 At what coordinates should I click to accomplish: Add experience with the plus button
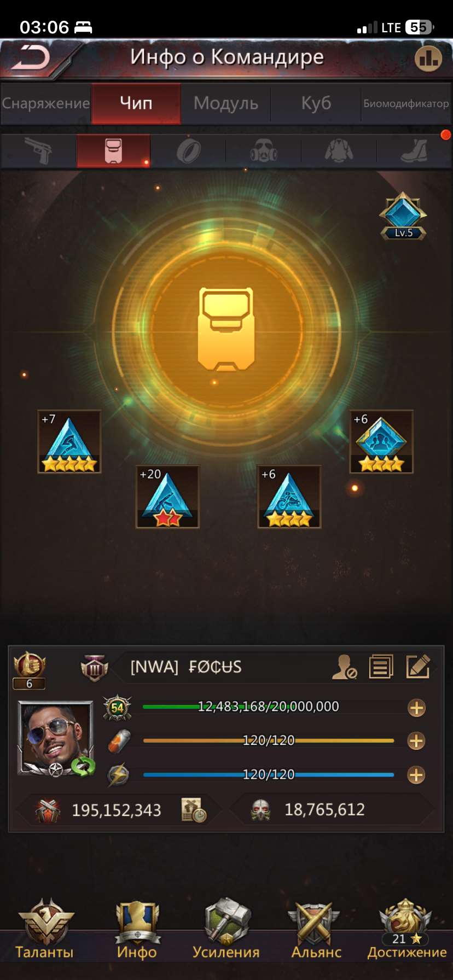point(416,708)
